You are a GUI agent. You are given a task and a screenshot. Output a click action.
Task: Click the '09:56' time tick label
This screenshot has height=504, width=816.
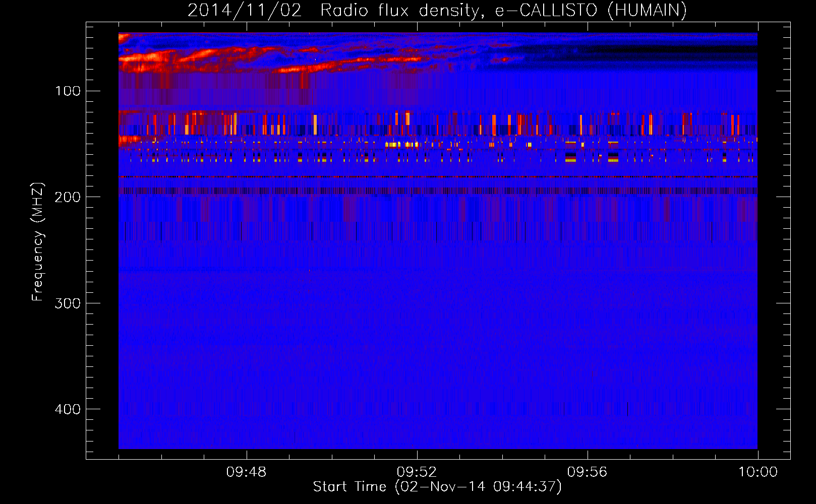tap(588, 472)
